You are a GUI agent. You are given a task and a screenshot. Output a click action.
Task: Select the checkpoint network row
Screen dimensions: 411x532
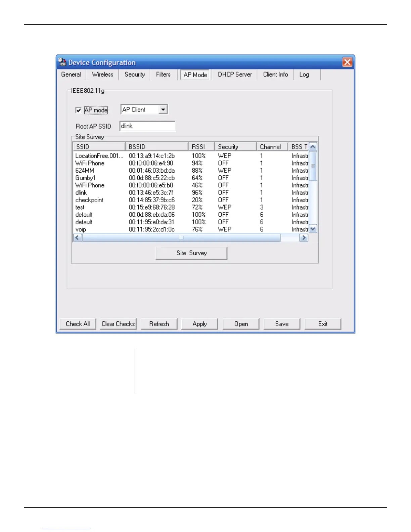191,200
